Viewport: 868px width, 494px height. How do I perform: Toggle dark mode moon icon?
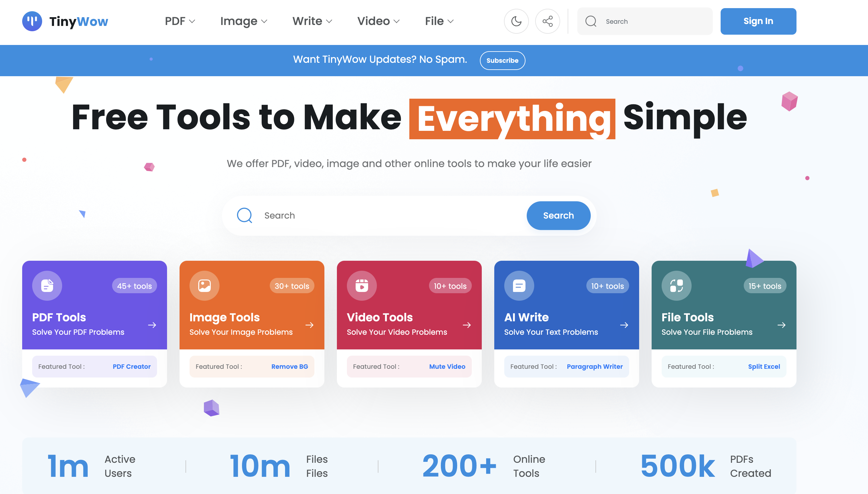click(x=516, y=21)
